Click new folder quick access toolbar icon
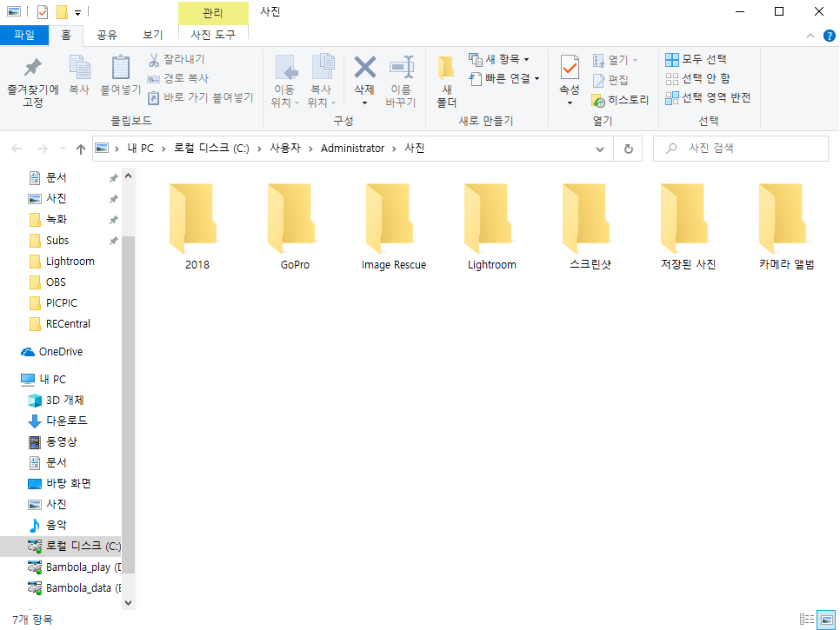The width and height of the screenshot is (840, 630). click(x=62, y=11)
